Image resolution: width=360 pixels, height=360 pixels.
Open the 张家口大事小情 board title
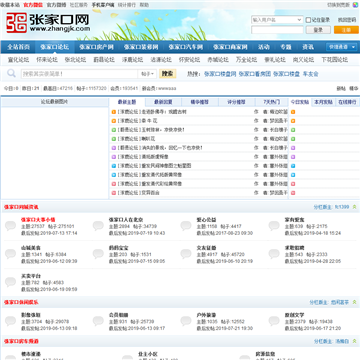pos(38,220)
